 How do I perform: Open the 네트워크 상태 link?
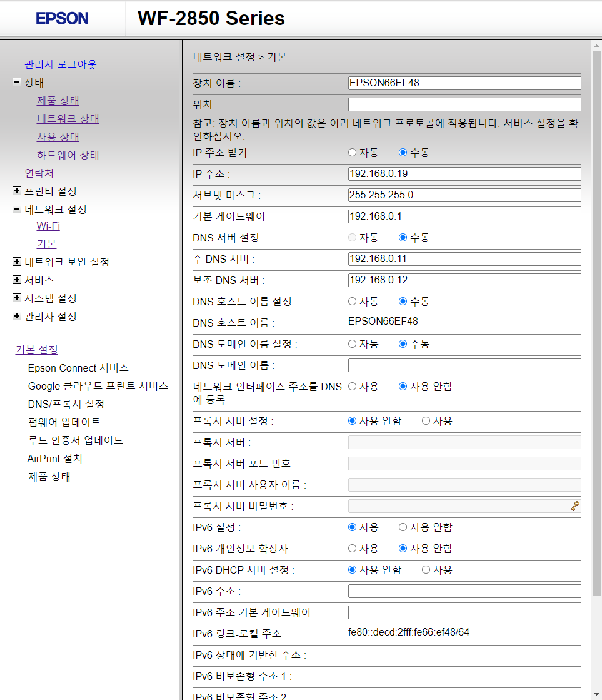tap(68, 119)
